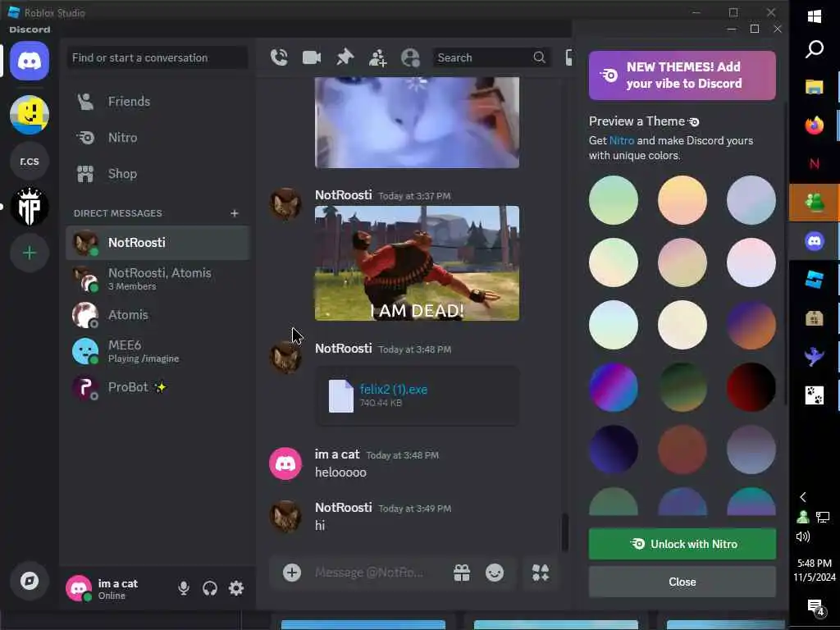The width and height of the screenshot is (840, 630).
Task: Open Roblox Studio taskbar icon
Action: [x=815, y=280]
